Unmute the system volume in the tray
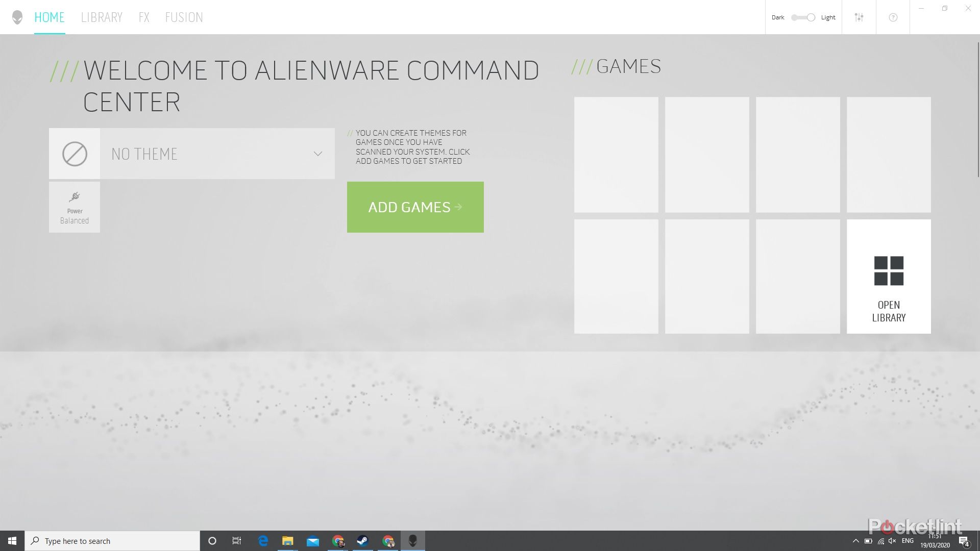The height and width of the screenshot is (551, 980). [892, 541]
